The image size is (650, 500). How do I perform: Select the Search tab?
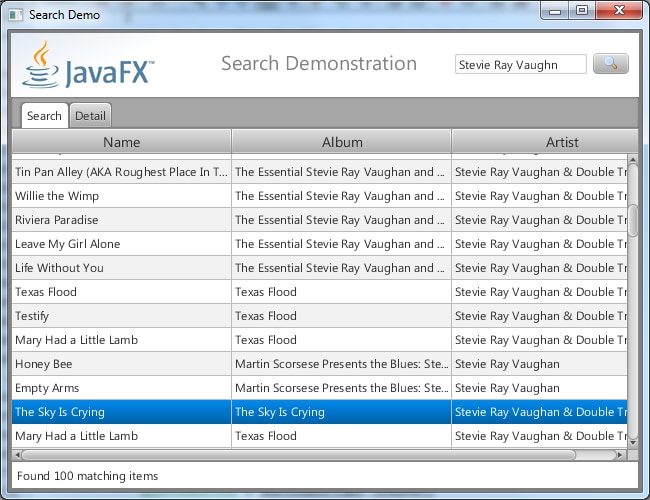click(44, 116)
